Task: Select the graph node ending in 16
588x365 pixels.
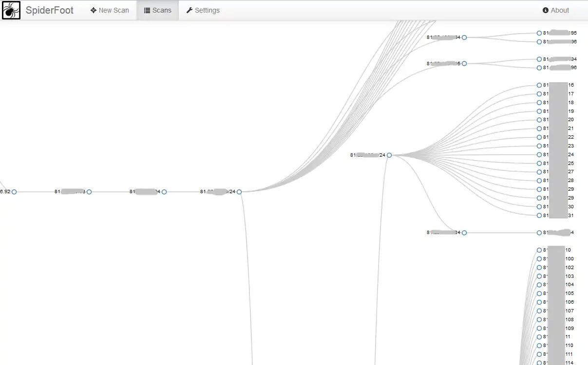Action: pos(539,85)
